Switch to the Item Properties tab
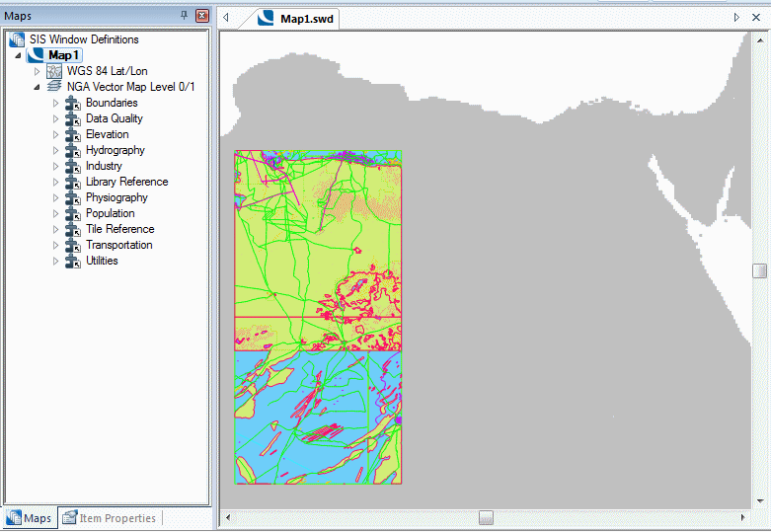The image size is (771, 532). (x=109, y=518)
